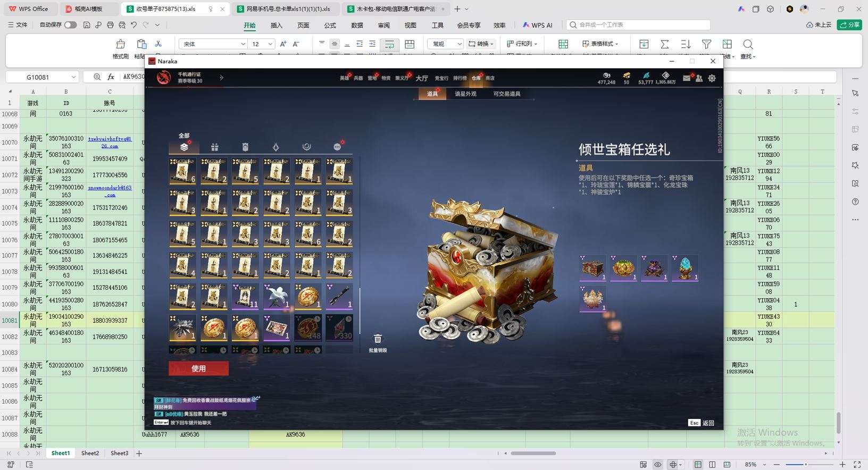Decrease font size with the A- icon
Screen dimensions: 868x470
coord(296,44)
